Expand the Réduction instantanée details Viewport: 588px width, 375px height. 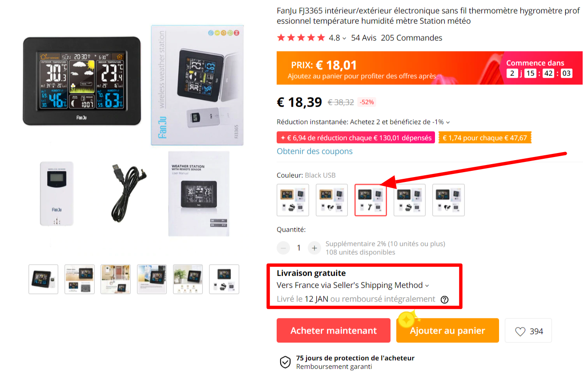click(448, 122)
